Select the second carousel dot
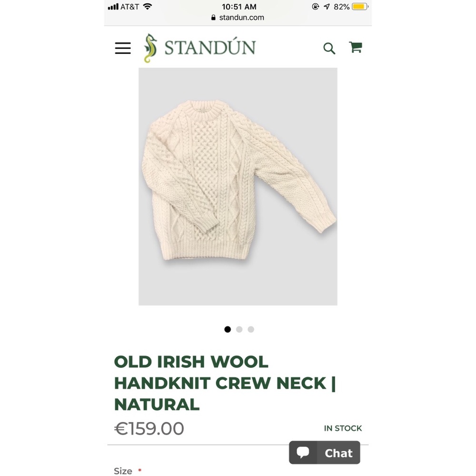The width and height of the screenshot is (476, 476). pos(239,329)
